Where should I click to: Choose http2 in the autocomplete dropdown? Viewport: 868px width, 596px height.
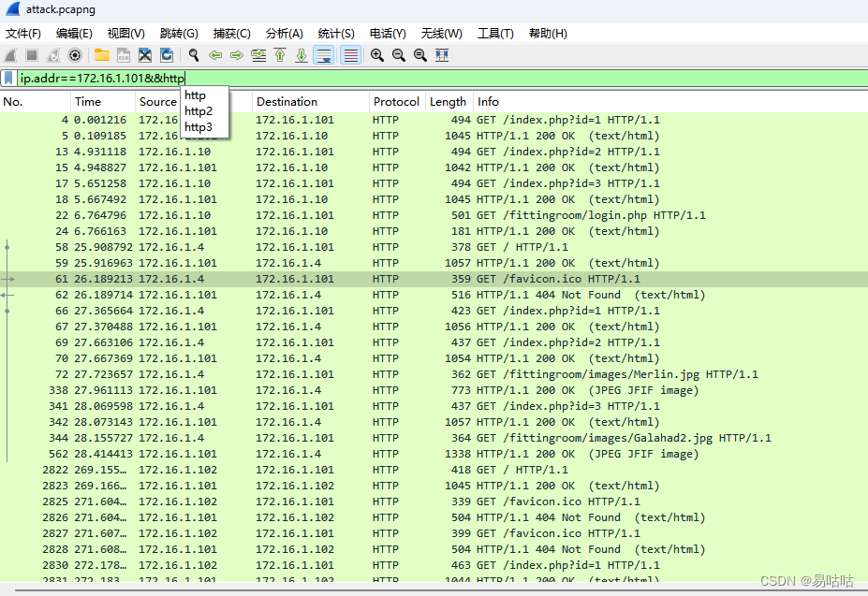click(198, 110)
